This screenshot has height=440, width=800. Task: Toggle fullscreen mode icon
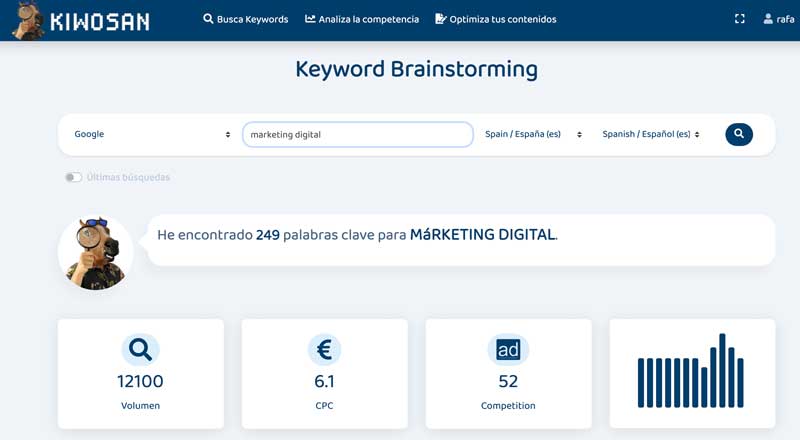point(739,19)
